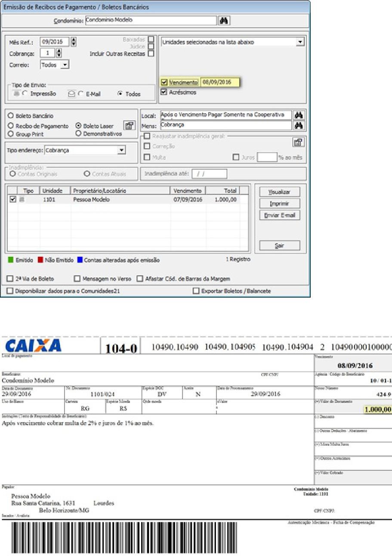Toggle Júdice checkbox
392x556 pixels.
tap(151, 47)
